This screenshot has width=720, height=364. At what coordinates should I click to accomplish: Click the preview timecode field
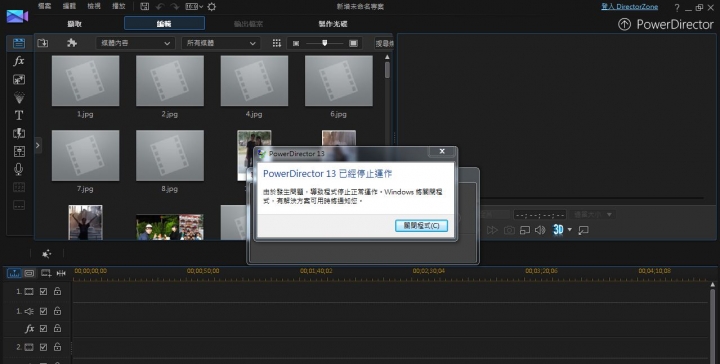540,214
